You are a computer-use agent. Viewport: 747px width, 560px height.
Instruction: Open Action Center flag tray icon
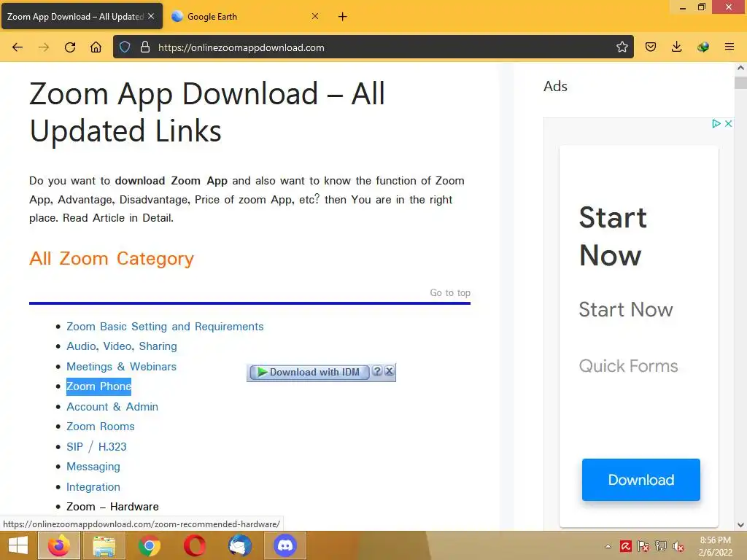[643, 546]
